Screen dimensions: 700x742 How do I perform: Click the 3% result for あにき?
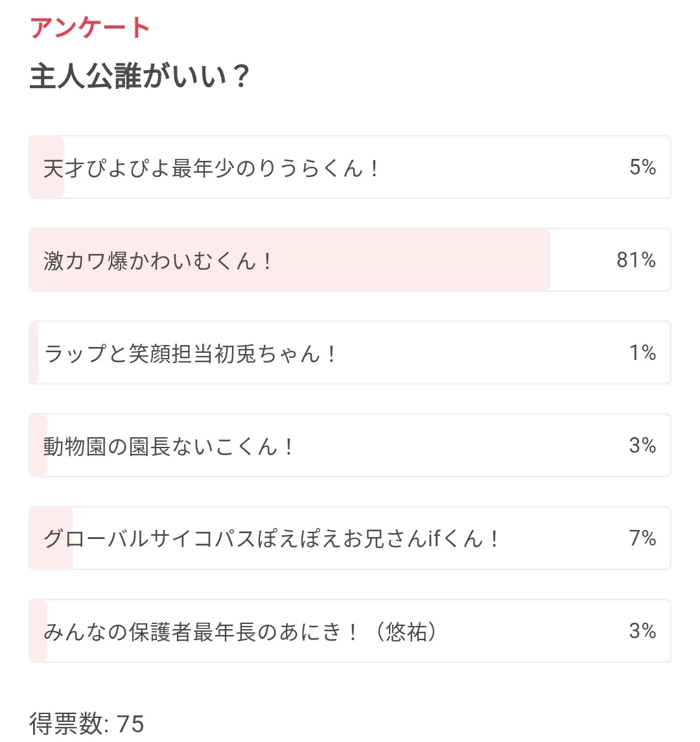coord(642,631)
